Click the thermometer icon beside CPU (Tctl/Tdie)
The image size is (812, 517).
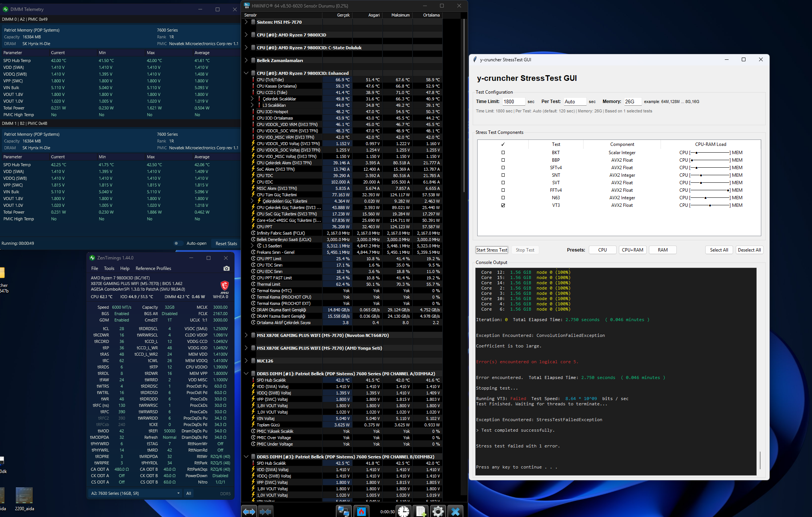(x=253, y=80)
